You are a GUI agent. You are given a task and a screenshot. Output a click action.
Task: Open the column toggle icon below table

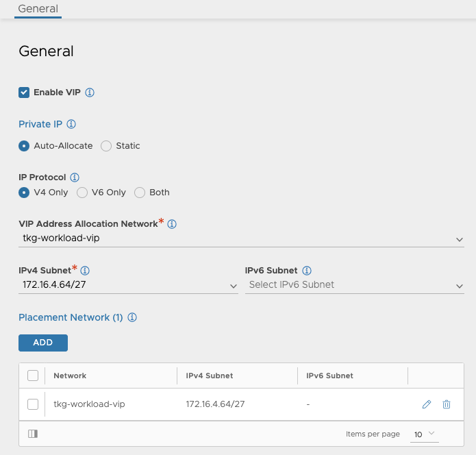click(33, 434)
